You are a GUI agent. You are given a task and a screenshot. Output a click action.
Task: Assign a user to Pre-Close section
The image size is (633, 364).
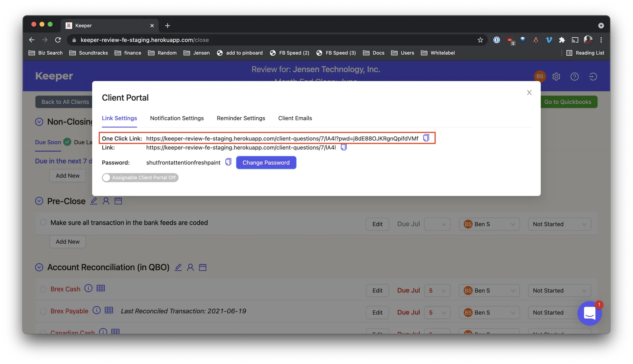pos(106,201)
